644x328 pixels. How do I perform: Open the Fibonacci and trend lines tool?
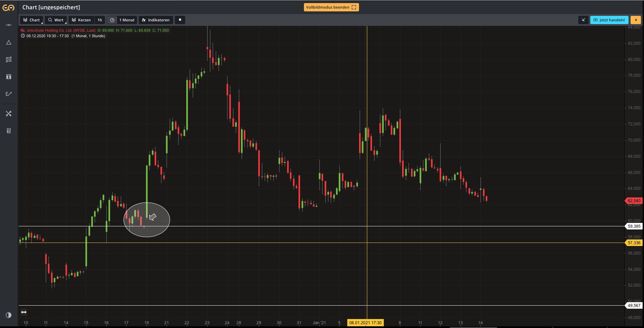(9, 60)
